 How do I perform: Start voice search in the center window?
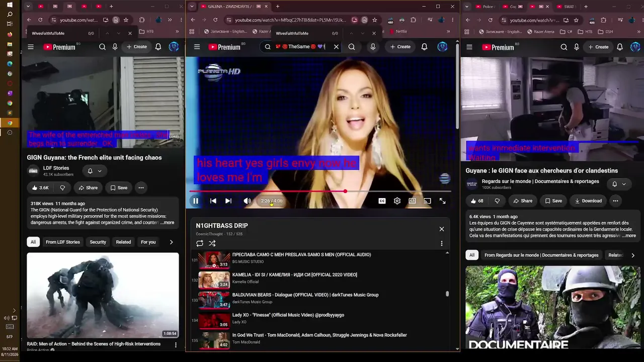373,47
